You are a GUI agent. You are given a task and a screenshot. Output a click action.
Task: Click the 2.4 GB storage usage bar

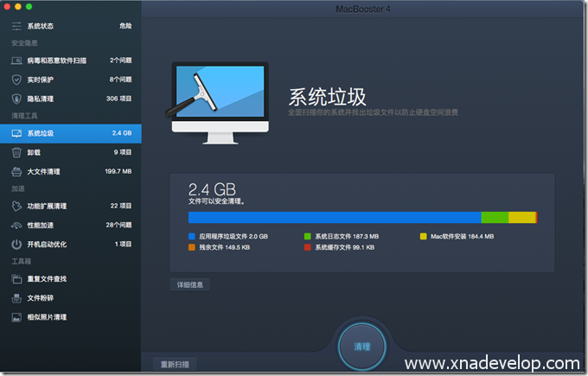pyautogui.click(x=362, y=217)
